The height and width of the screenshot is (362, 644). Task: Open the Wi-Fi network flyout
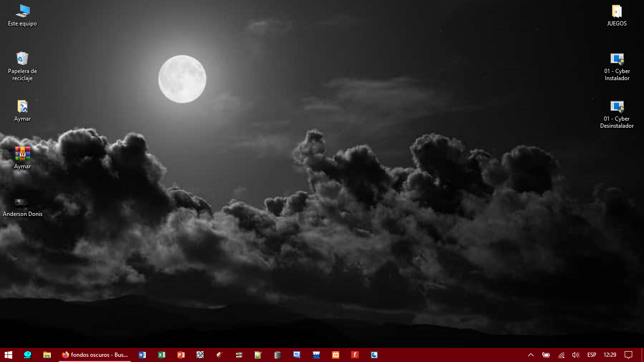(x=561, y=355)
